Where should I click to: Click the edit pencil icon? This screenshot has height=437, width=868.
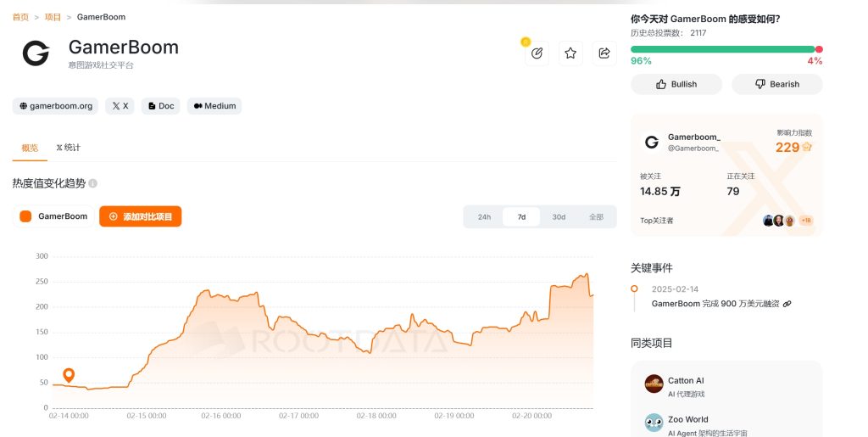pos(537,53)
